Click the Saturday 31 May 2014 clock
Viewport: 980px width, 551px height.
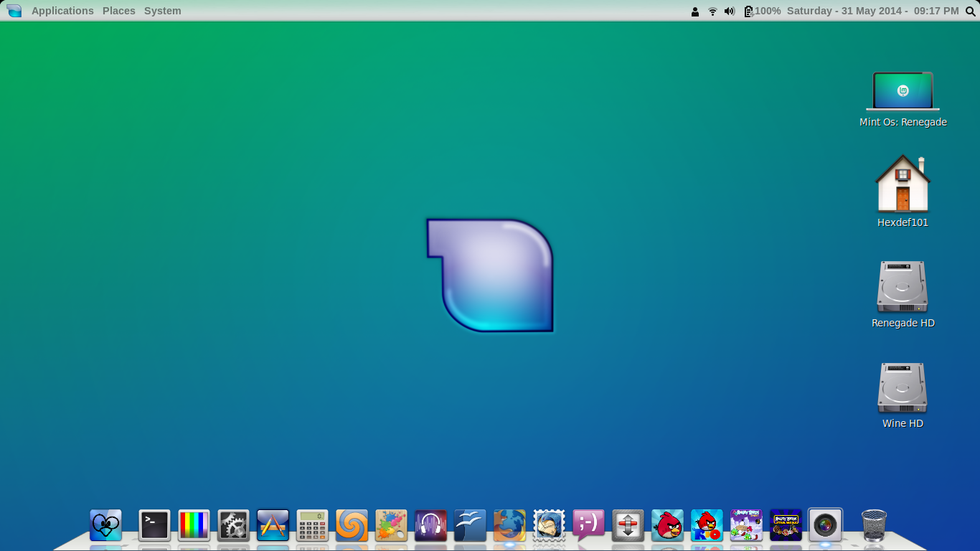[873, 11]
